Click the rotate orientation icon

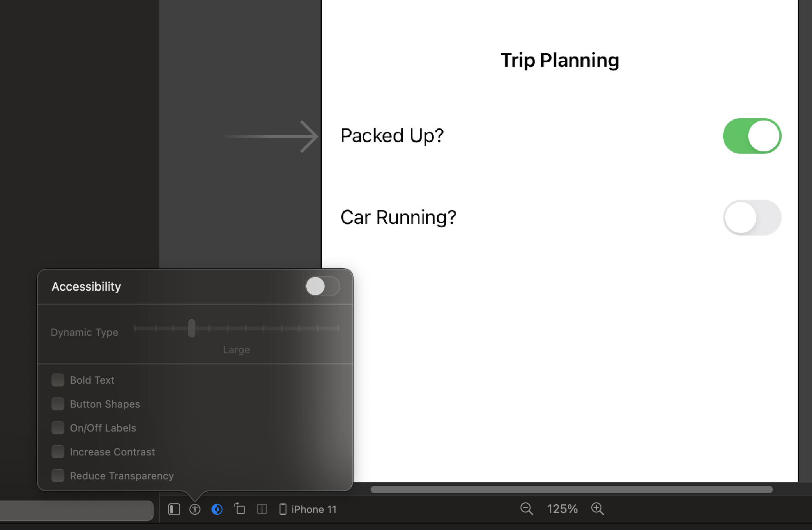240,509
